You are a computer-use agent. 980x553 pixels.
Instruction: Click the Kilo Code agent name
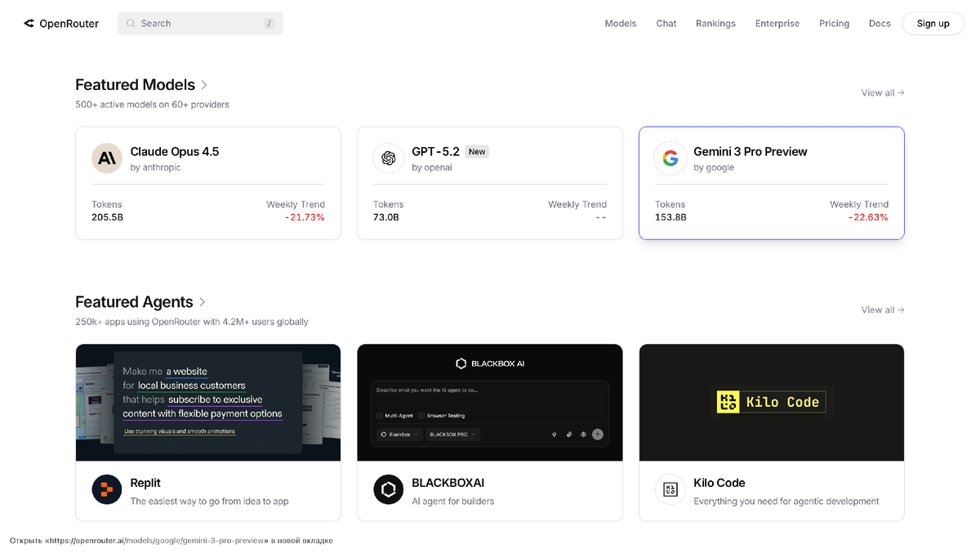point(719,483)
